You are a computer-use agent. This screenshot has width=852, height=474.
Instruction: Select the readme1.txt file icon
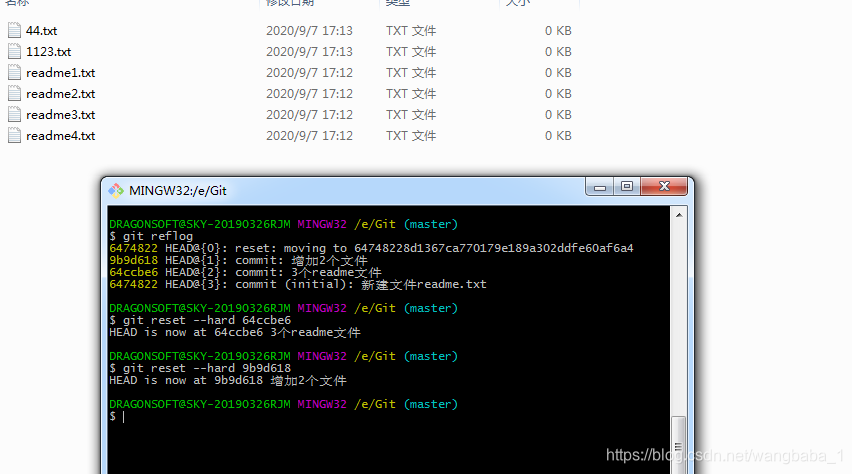(15, 72)
